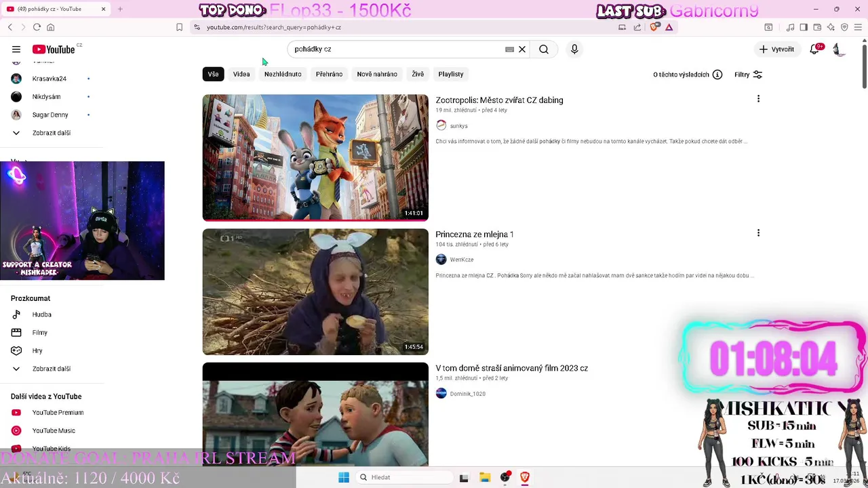The image size is (868, 488).
Task: Open Brave VPN shield icon
Action: pyautogui.click(x=844, y=27)
